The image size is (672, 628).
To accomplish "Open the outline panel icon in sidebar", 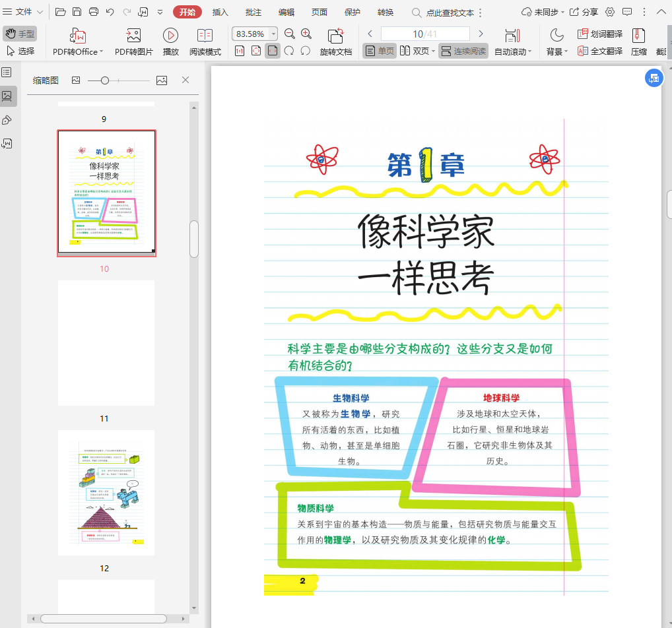I will click(7, 73).
